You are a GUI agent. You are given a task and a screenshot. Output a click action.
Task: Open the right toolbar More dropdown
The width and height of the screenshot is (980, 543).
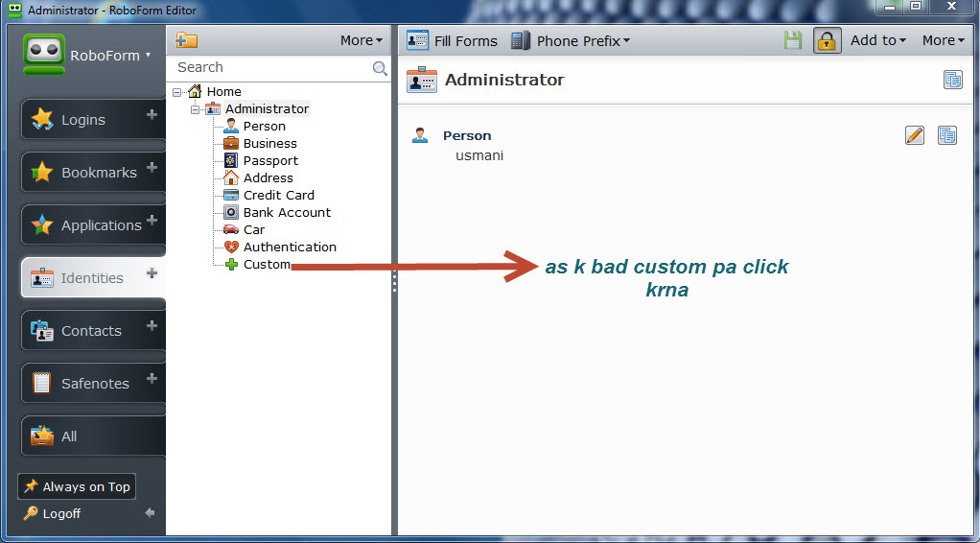pos(944,40)
